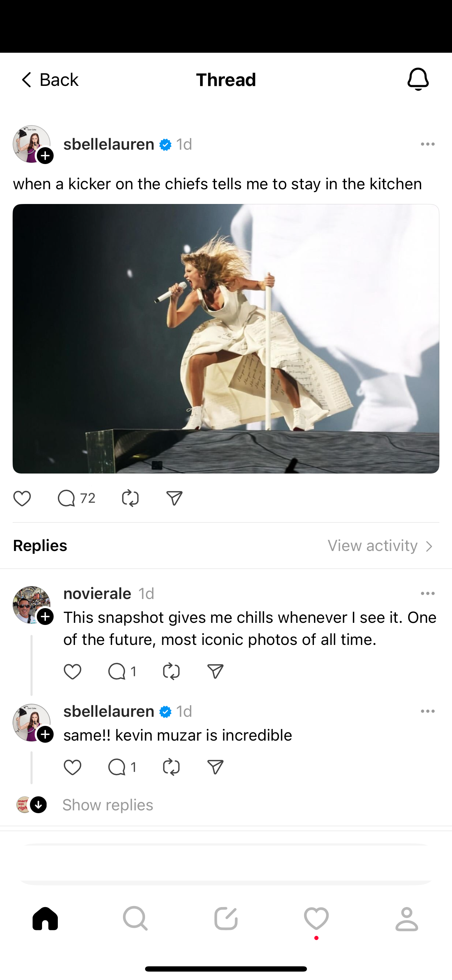
Task: Open more options on novierale's reply
Action: click(x=428, y=593)
